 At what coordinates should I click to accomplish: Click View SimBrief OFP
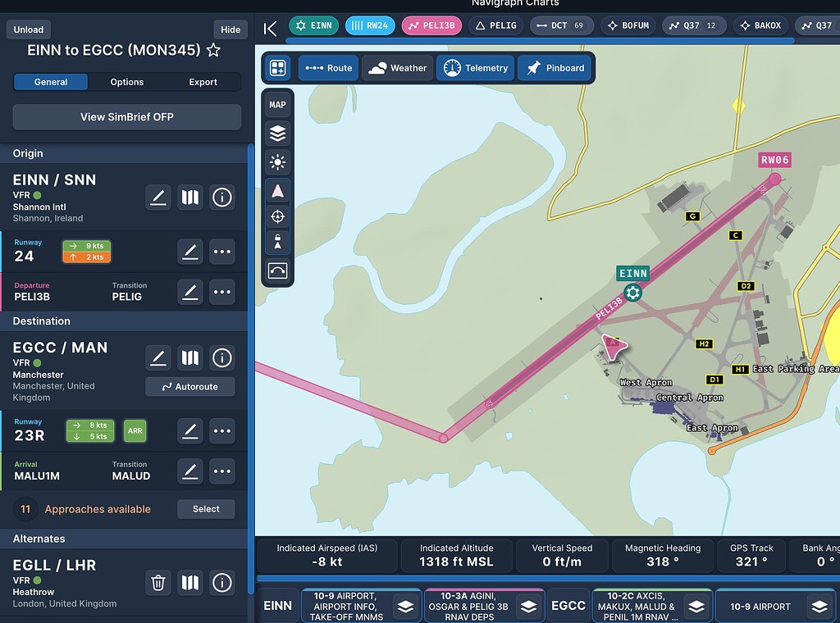(126, 117)
